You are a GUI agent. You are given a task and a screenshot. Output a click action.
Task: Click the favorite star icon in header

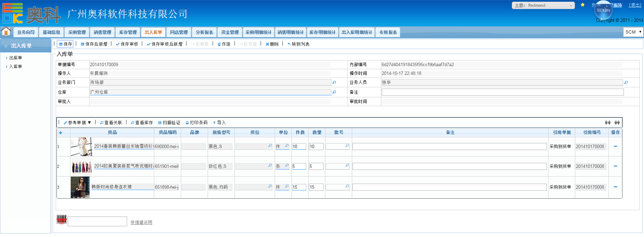583,5
